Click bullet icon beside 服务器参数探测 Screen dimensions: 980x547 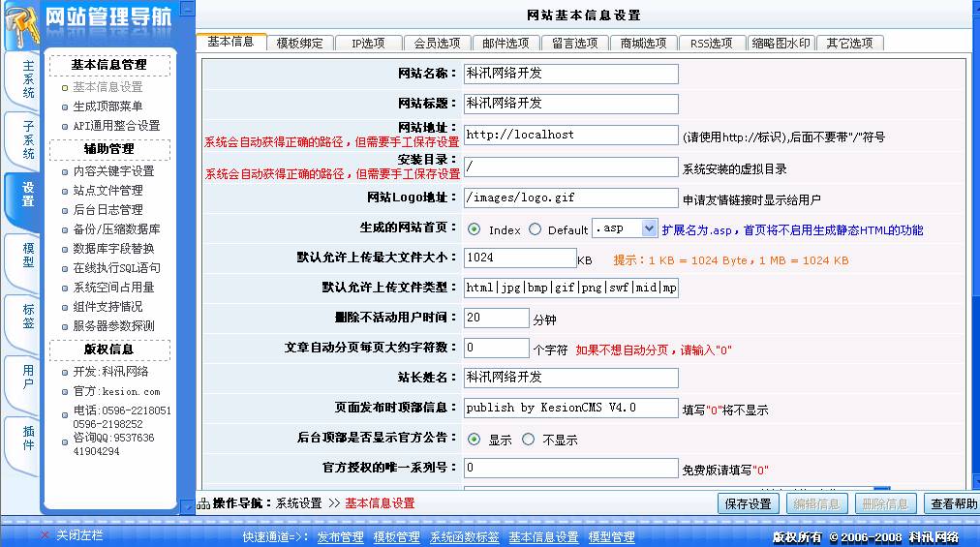[65, 326]
